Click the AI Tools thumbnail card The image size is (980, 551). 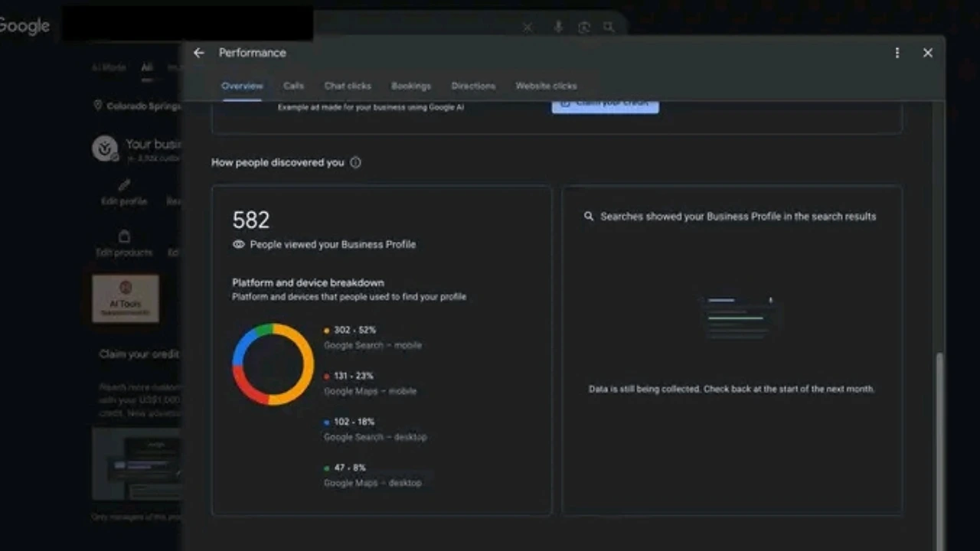click(126, 298)
